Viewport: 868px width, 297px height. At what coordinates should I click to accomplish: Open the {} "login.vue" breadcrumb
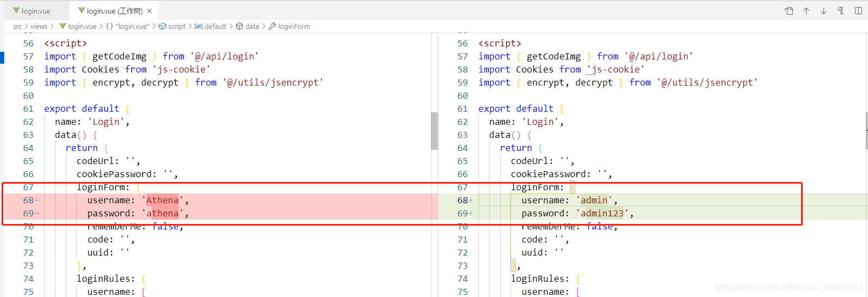[x=127, y=26]
